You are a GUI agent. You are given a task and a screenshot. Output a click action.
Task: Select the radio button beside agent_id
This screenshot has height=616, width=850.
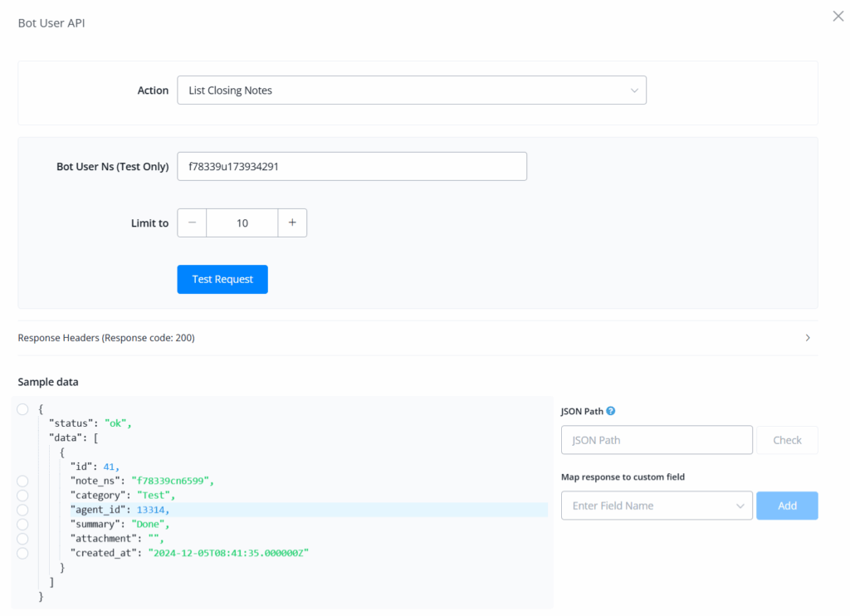[22, 510]
